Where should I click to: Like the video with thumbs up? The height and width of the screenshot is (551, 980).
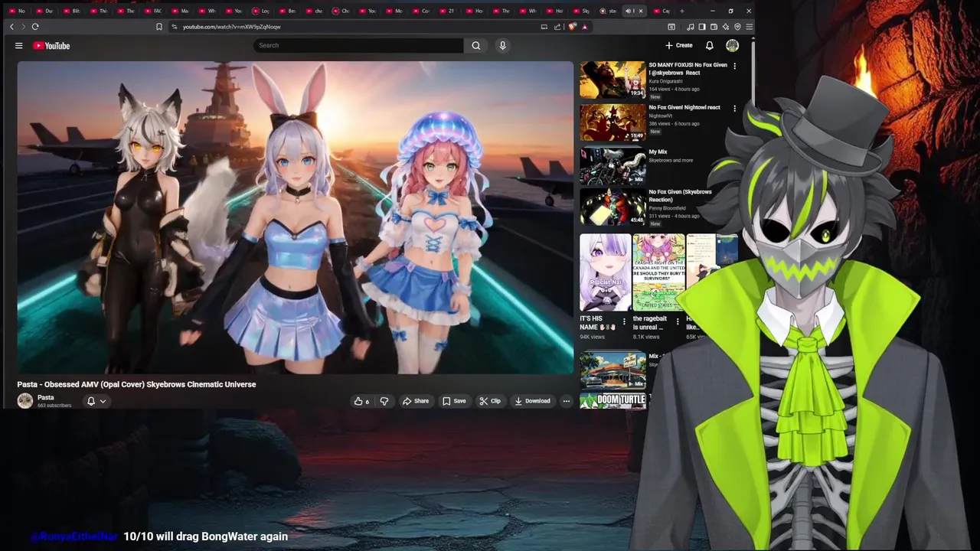point(361,401)
